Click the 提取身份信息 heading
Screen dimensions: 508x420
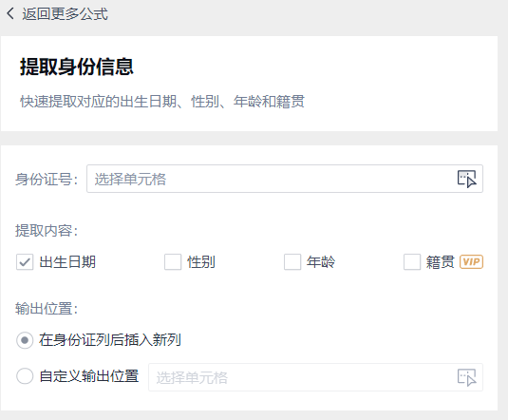coord(77,67)
